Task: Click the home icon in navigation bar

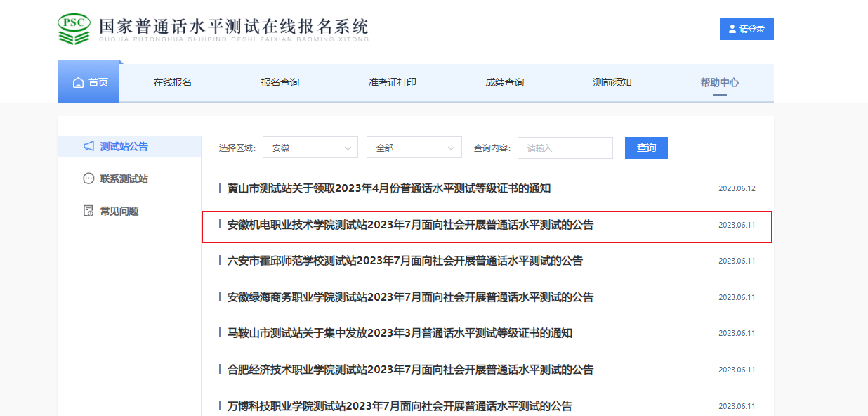Action: (78, 83)
